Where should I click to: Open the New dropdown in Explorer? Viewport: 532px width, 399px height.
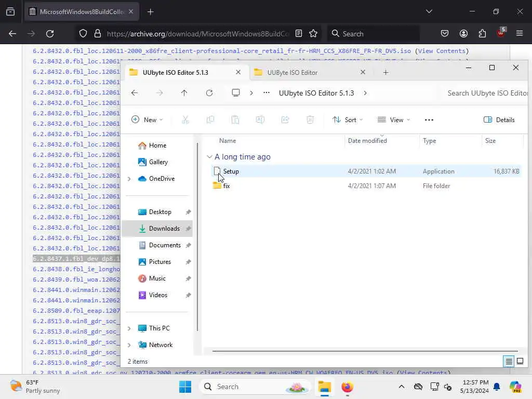pos(147,120)
